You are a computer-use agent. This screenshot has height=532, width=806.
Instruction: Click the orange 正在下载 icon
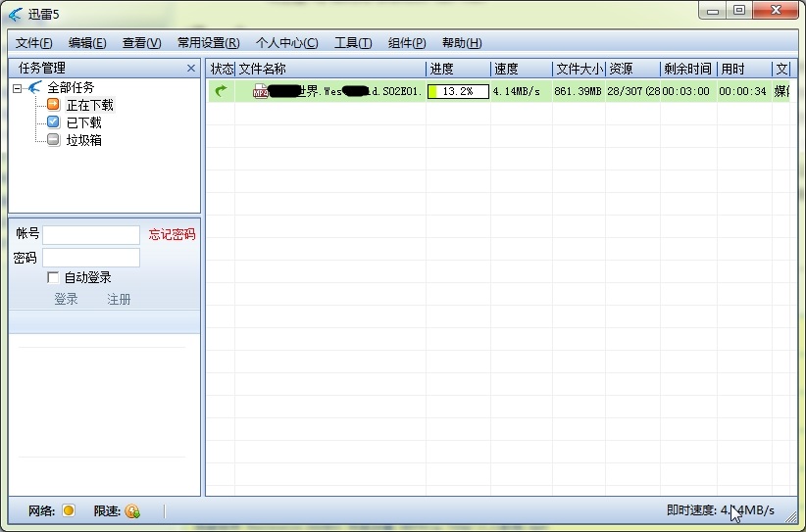(54, 104)
